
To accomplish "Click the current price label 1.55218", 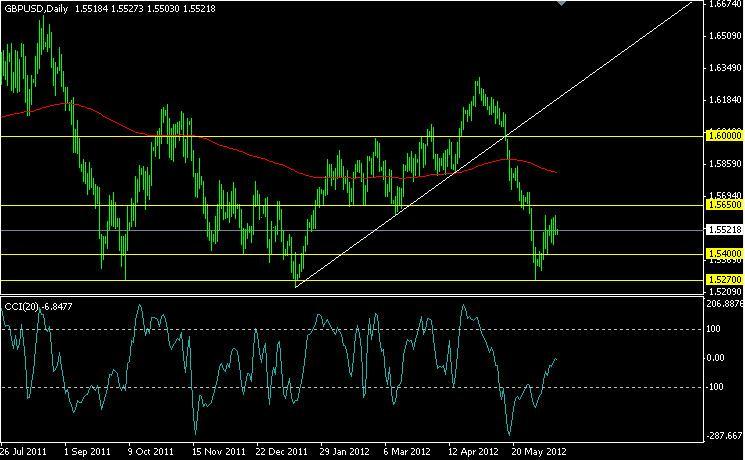I will click(725, 230).
